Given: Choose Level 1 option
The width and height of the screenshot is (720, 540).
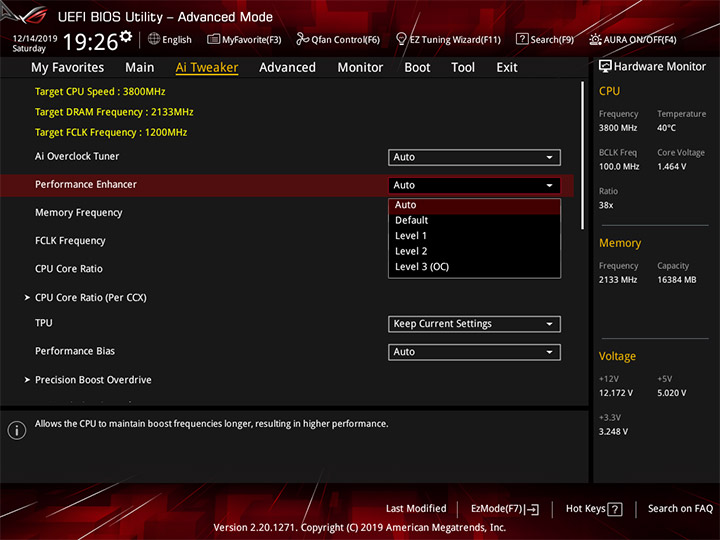Looking at the screenshot, I should click(474, 236).
